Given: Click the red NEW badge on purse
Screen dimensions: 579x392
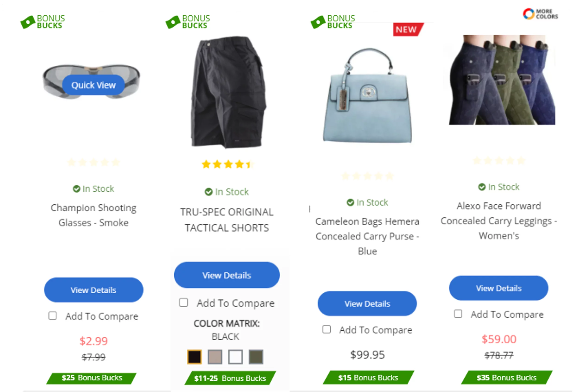Looking at the screenshot, I should (408, 29).
